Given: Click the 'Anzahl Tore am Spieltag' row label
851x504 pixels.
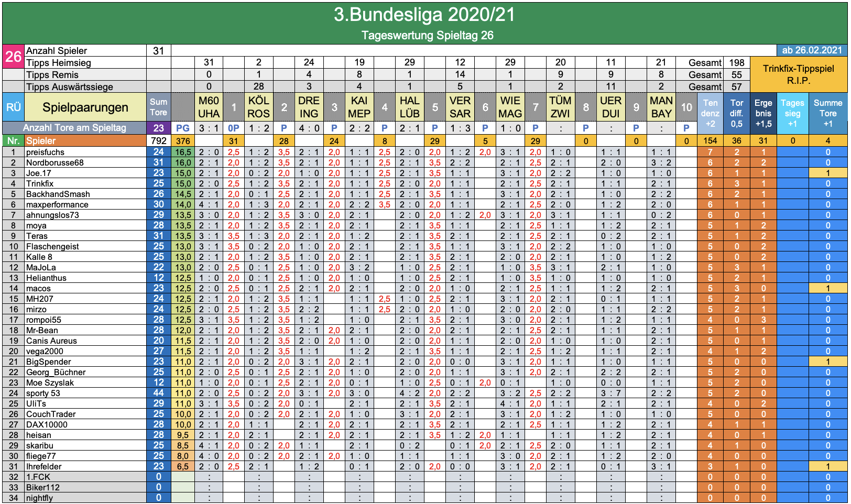Looking at the screenshot, I should [x=74, y=128].
